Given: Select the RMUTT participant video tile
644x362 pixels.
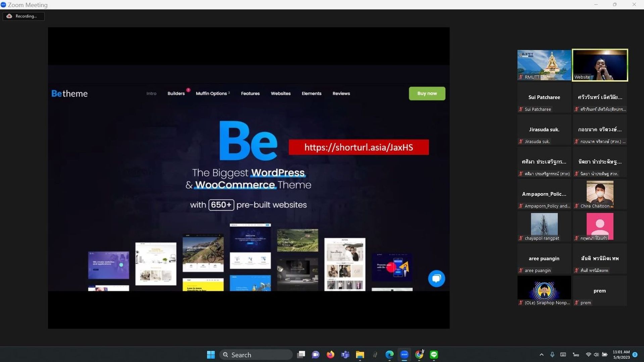Looking at the screenshot, I should click(x=544, y=65).
